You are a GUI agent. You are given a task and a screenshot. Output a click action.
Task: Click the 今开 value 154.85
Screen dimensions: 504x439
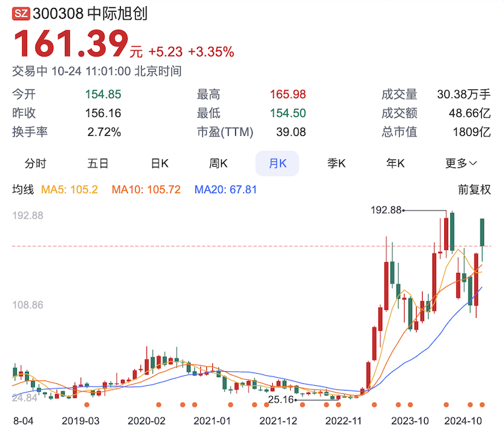point(103,94)
